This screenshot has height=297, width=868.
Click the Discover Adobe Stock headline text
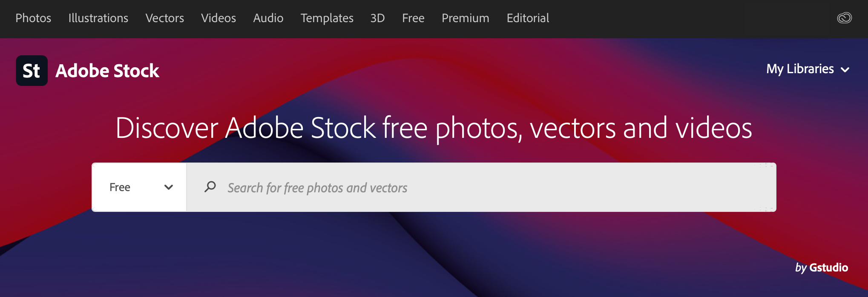coord(434,128)
